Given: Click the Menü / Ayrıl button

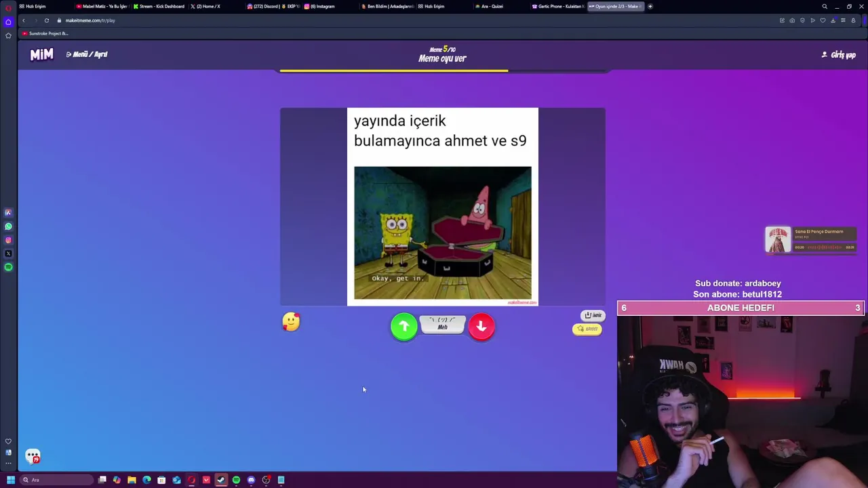Looking at the screenshot, I should pyautogui.click(x=87, y=54).
